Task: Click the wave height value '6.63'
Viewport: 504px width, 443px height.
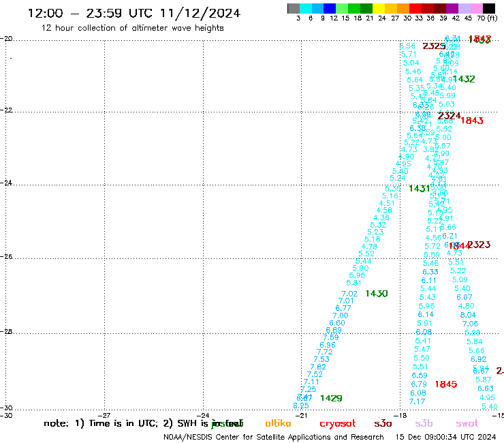Action: point(486,388)
